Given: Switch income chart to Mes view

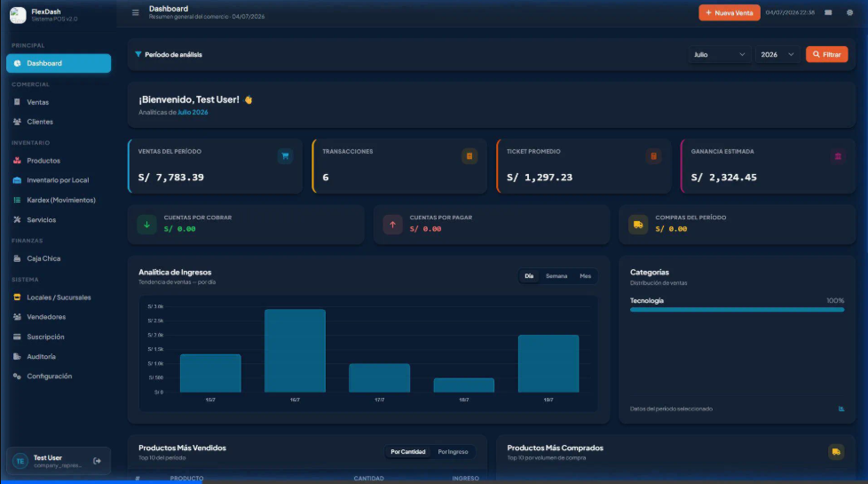Looking at the screenshot, I should click(x=585, y=276).
